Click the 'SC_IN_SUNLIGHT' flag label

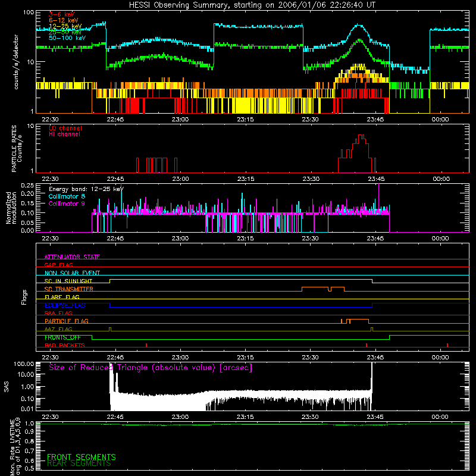click(x=68, y=281)
